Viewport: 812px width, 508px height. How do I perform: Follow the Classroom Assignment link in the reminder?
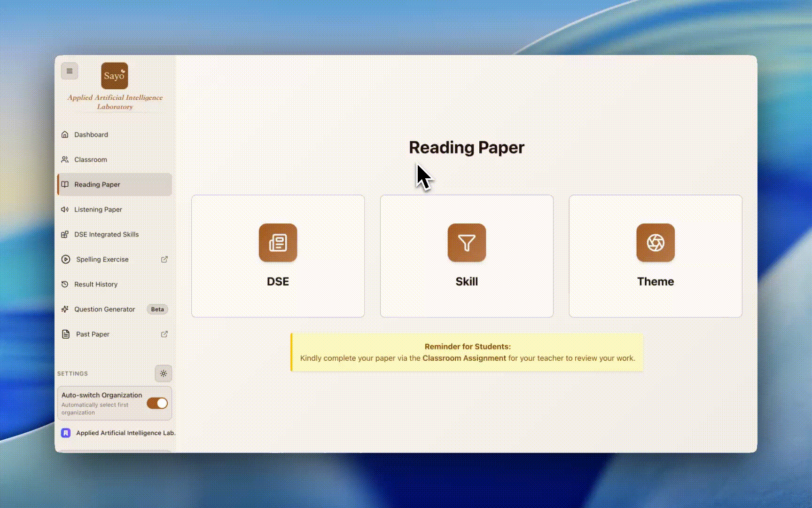(464, 358)
